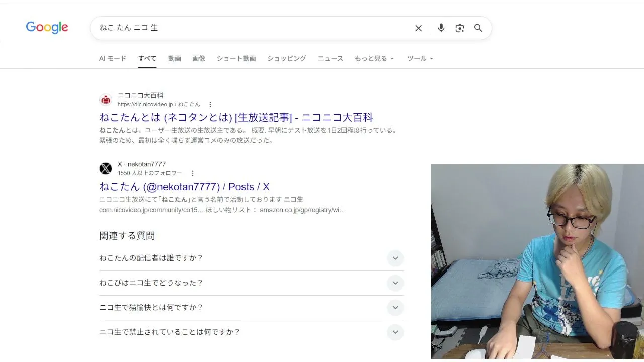Image resolution: width=644 pixels, height=362 pixels.
Task: Open more options for the X nekotan7777 result
Action: [192, 173]
